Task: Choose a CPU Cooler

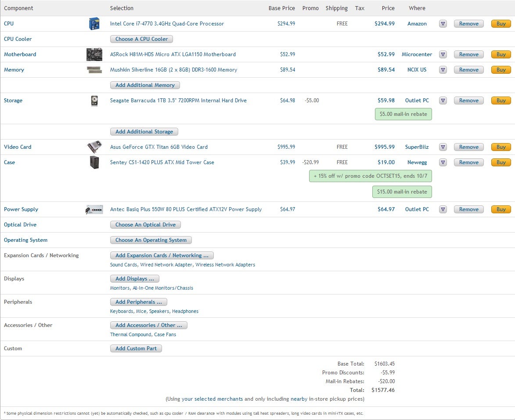Action: pos(141,39)
